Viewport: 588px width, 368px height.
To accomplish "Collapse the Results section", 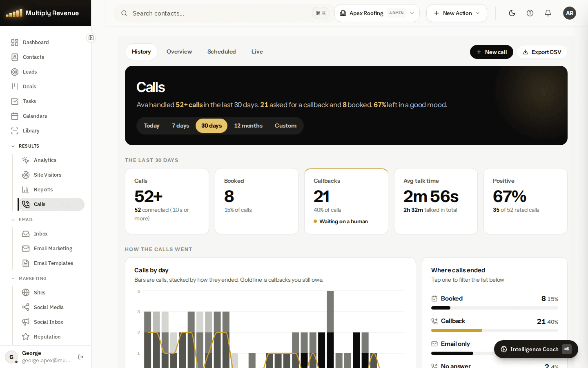I will [x=25, y=146].
